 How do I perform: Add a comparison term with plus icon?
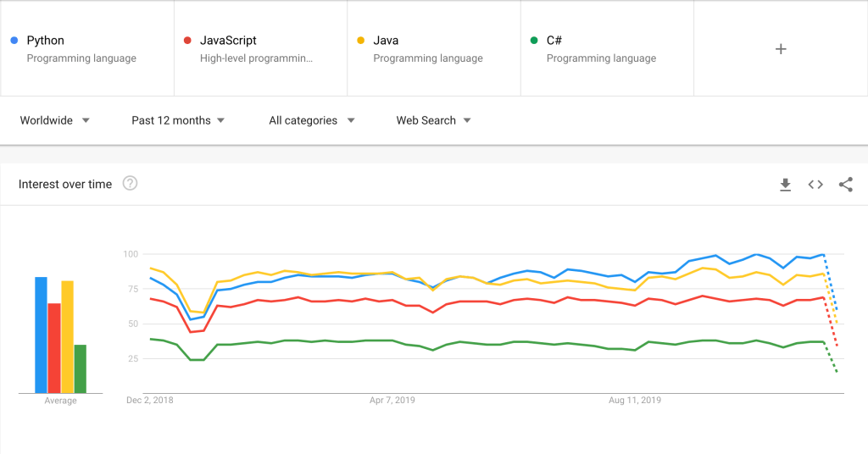[781, 49]
